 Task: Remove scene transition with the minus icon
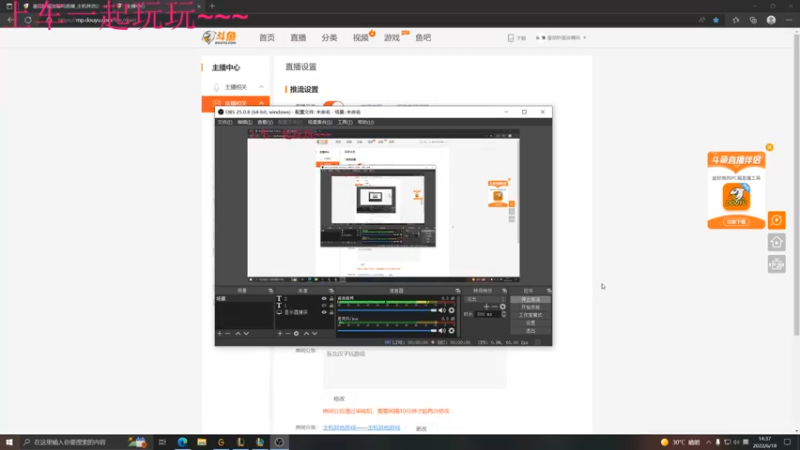click(x=494, y=307)
